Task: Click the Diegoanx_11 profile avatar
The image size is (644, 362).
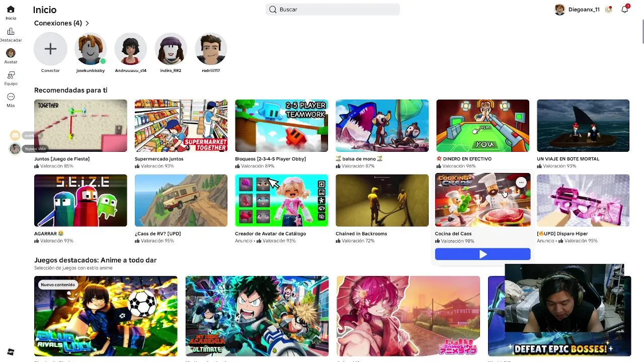Action: (x=559, y=10)
